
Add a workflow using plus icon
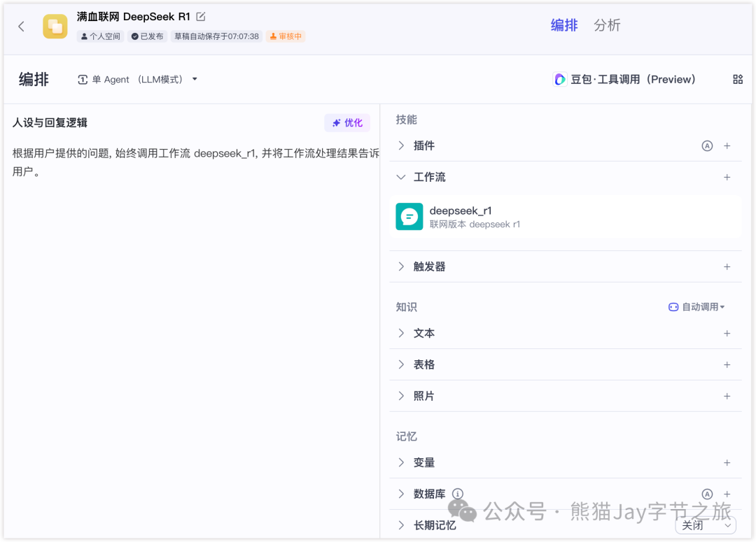click(727, 178)
